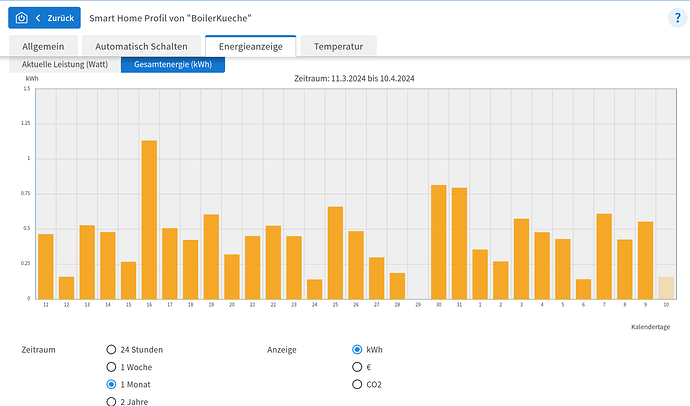The width and height of the screenshot is (690, 406).
Task: Click the bar for day 12
Action: pyautogui.click(x=66, y=288)
